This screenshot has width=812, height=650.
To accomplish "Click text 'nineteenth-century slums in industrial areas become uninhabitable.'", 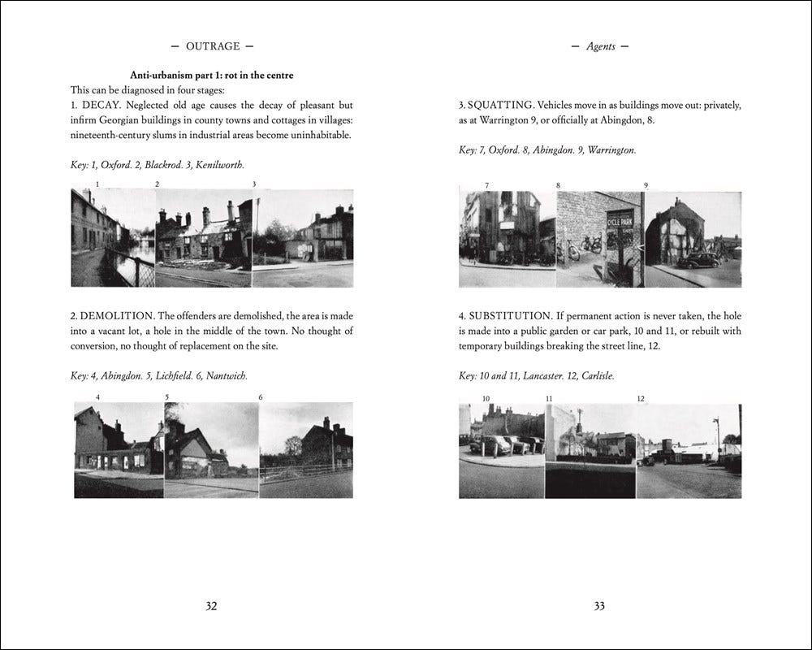I will click(211, 136).
